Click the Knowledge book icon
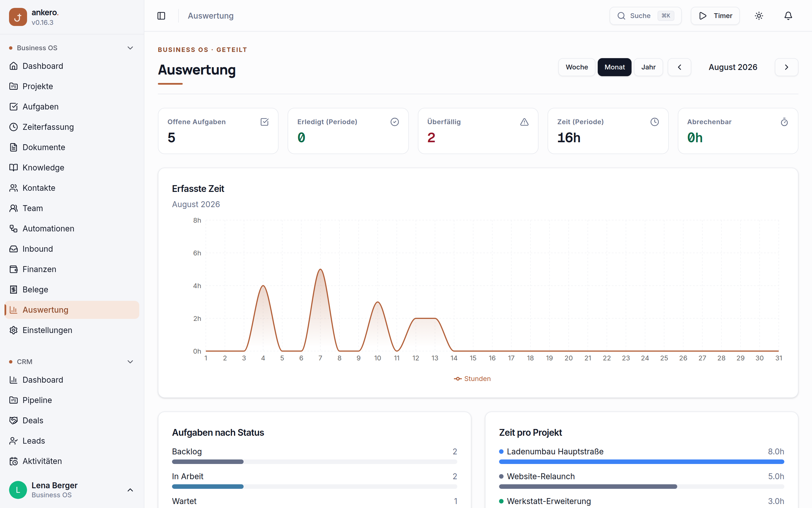This screenshot has height=508, width=812. [14, 168]
